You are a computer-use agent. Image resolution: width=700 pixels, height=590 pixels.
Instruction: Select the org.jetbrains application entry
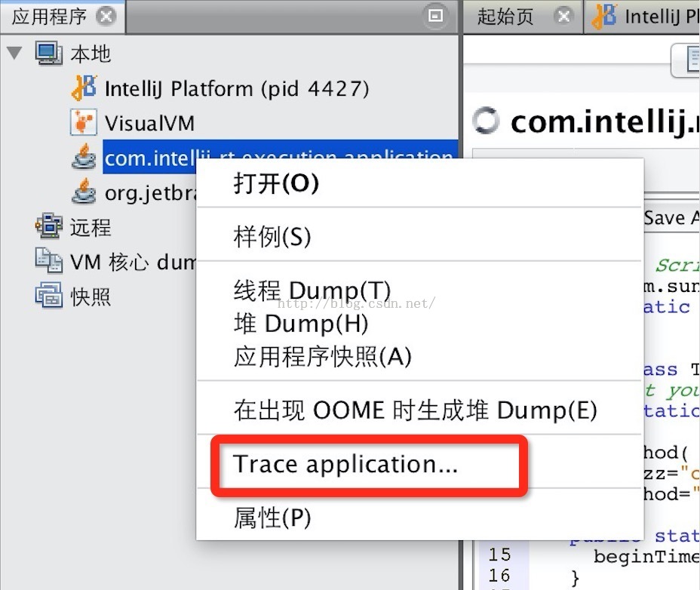pyautogui.click(x=150, y=193)
